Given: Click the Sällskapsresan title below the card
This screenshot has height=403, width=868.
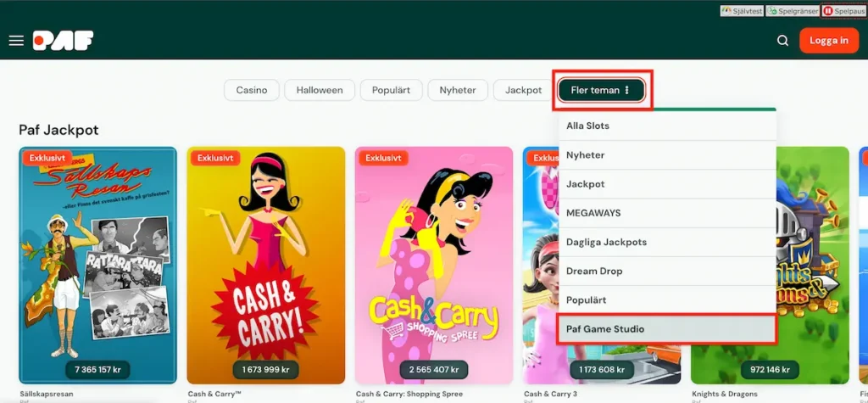Looking at the screenshot, I should tap(47, 395).
